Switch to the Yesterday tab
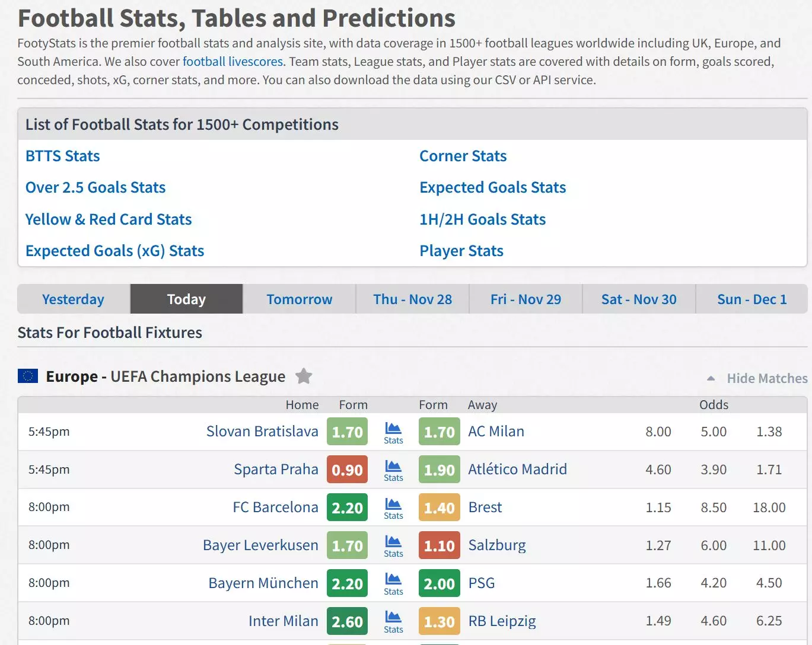This screenshot has height=645, width=812. coord(74,299)
